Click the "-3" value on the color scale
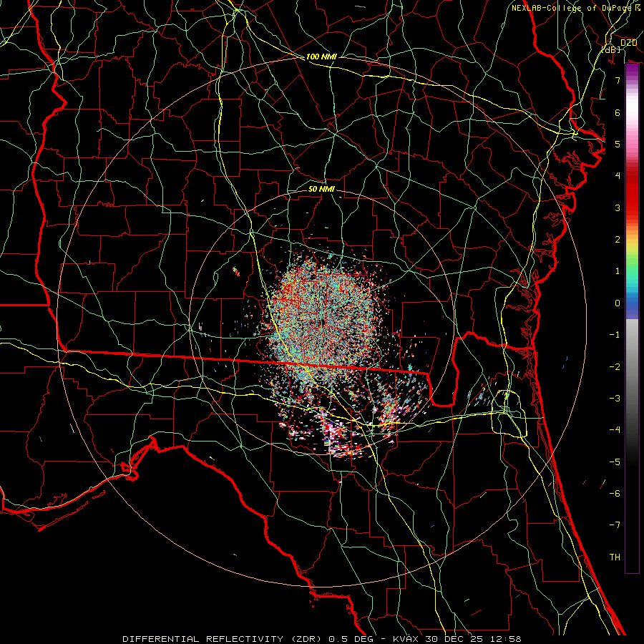644x644 pixels. pos(615,399)
